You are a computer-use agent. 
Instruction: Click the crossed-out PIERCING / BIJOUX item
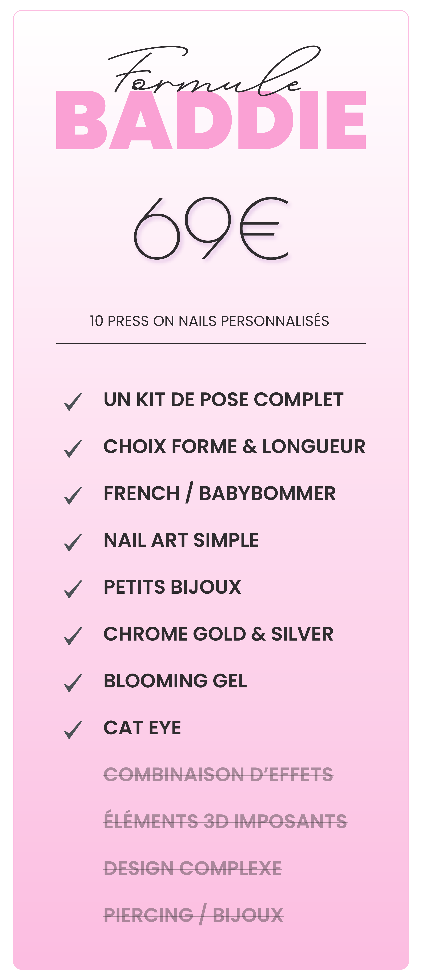[194, 915]
